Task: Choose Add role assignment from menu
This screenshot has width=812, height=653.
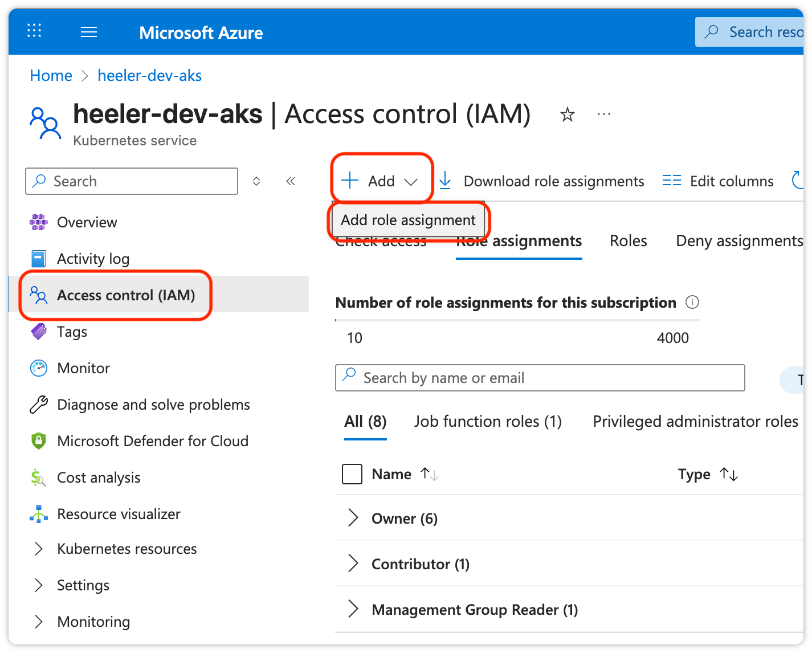Action: coord(408,220)
